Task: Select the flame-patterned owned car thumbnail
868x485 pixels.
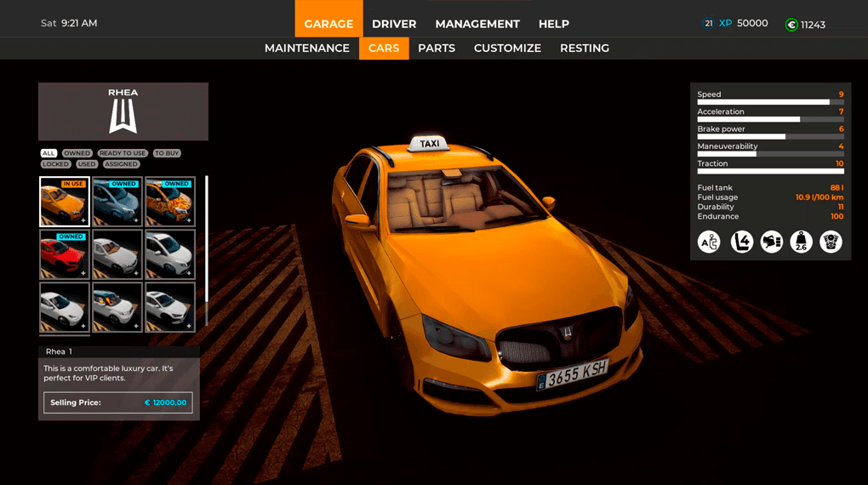Action: click(x=170, y=202)
